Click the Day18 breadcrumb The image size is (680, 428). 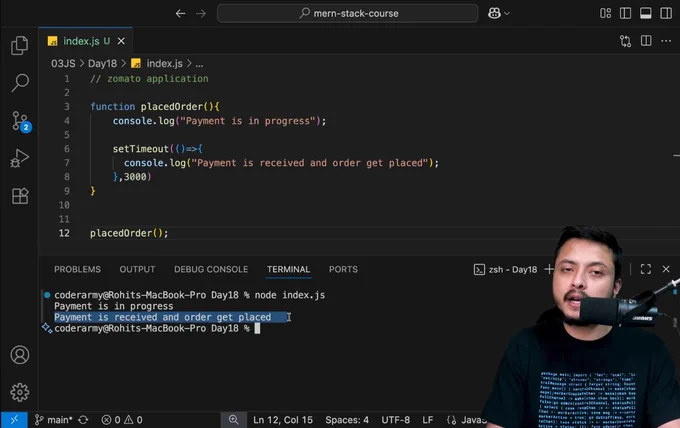(102, 64)
